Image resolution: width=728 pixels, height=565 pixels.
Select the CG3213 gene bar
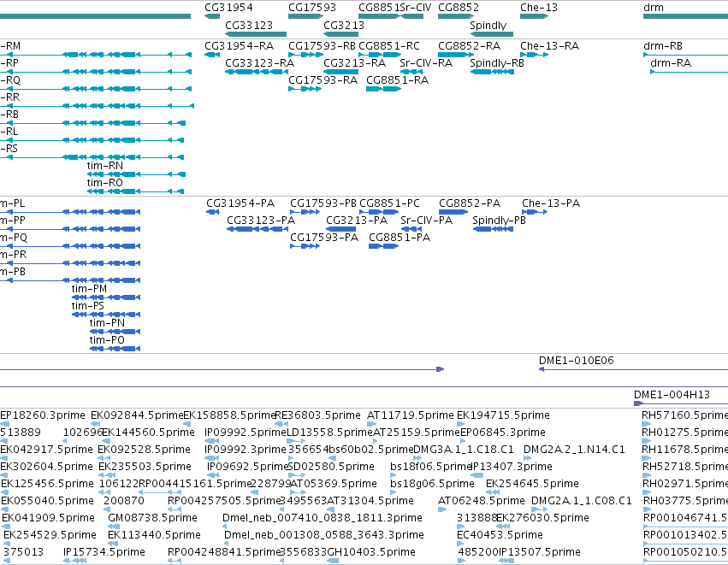340,34
